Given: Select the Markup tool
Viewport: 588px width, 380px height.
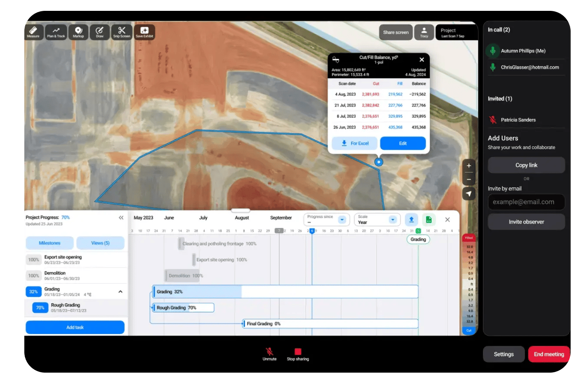Looking at the screenshot, I should (78, 32).
